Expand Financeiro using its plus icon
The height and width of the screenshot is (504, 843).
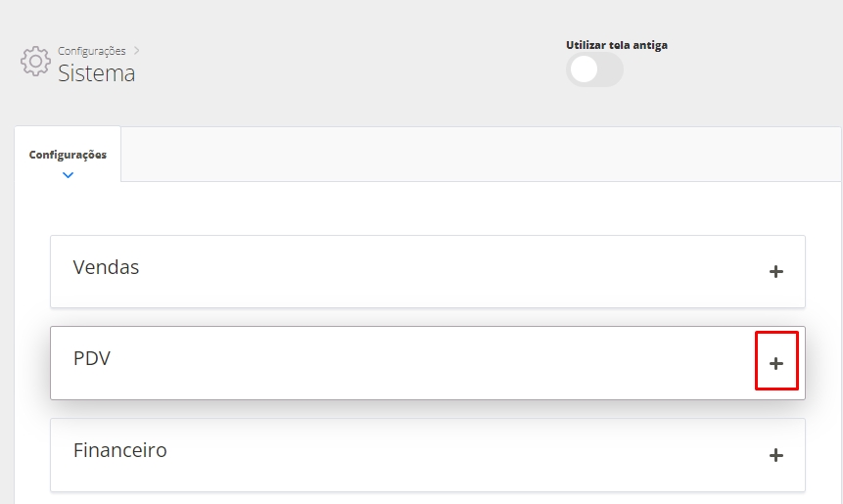776,455
